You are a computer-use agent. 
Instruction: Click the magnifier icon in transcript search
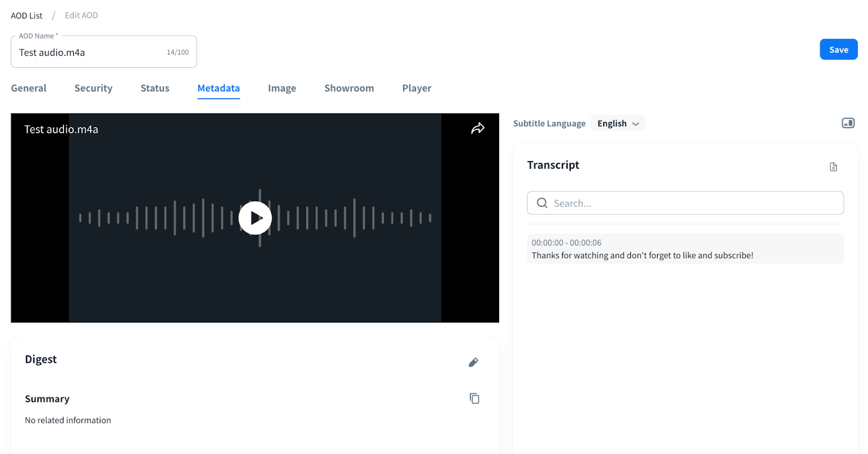[542, 203]
